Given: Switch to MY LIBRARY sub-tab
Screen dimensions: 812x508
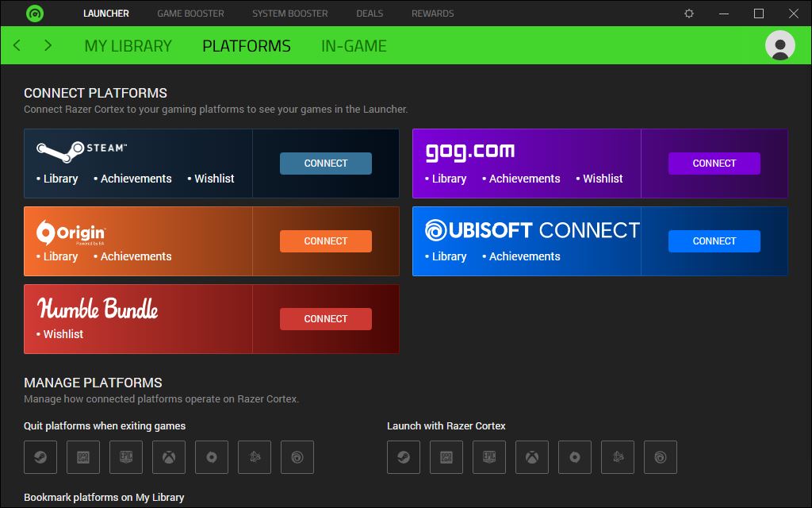Looking at the screenshot, I should (x=128, y=46).
